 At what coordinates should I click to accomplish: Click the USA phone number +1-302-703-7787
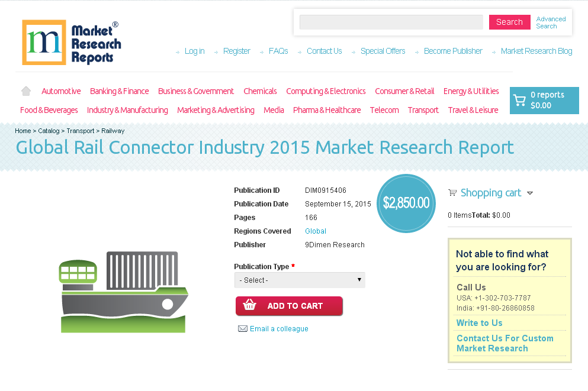point(503,298)
